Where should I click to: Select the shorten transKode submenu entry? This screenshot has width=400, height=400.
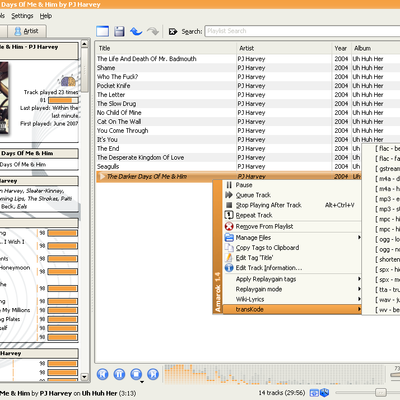point(381,259)
